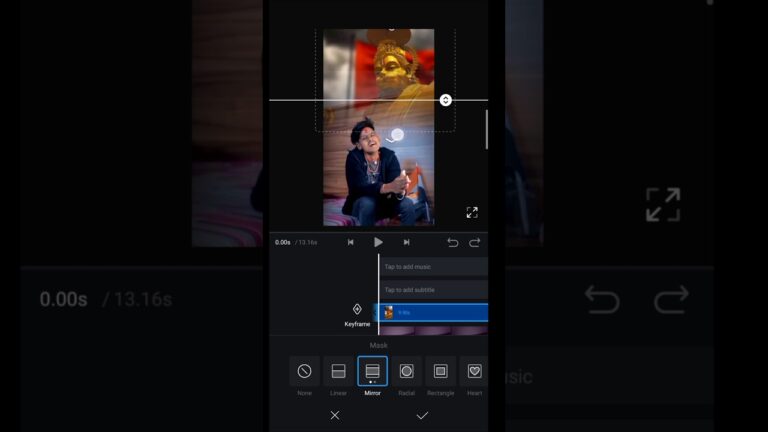The image size is (768, 432).
Task: Click the vertical scrollbar beside the preview
Action: pos(486,130)
